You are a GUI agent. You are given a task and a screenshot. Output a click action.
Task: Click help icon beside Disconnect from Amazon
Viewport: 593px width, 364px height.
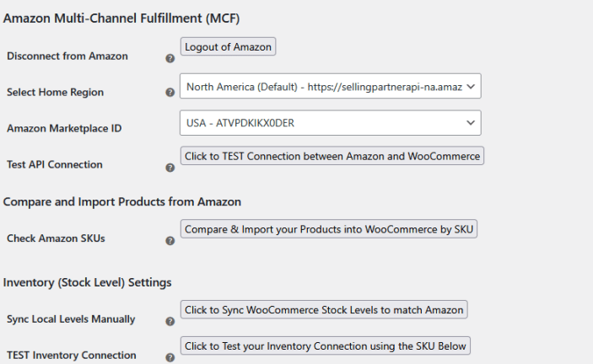(x=170, y=58)
